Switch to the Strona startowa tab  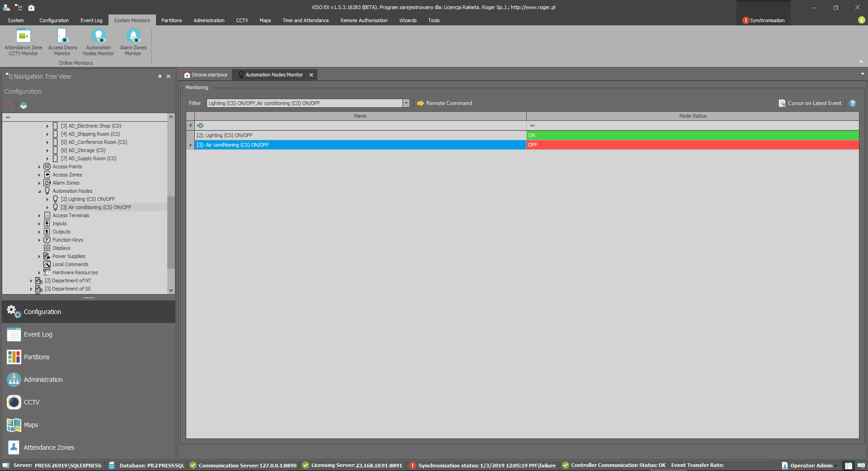point(206,75)
